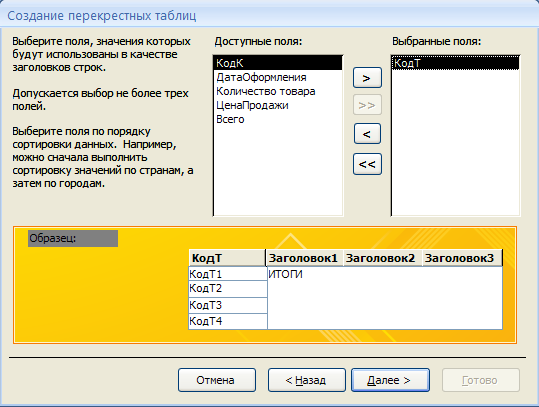Click КодТ3 row in sample table
The image size is (539, 407).
228,305
